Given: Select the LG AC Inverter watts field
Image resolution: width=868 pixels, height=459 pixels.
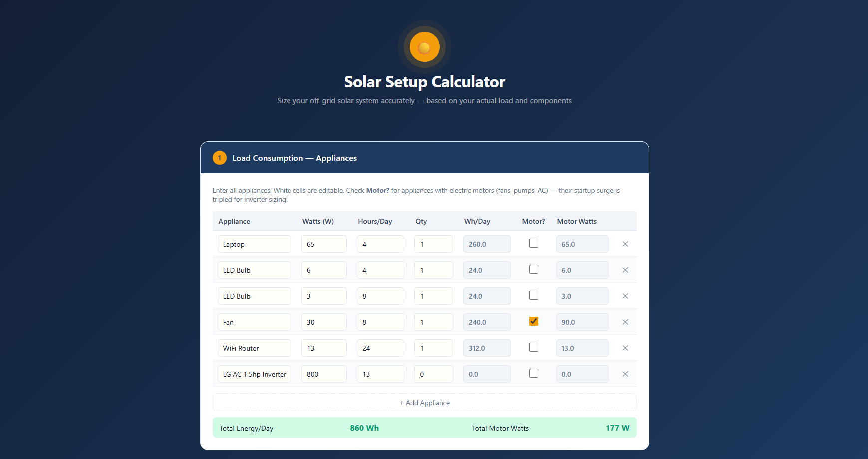Looking at the screenshot, I should (324, 374).
